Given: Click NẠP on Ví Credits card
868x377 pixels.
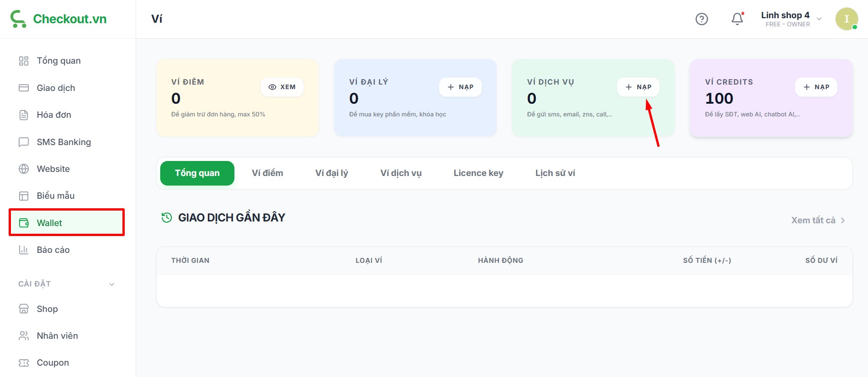Looking at the screenshot, I should (x=816, y=87).
